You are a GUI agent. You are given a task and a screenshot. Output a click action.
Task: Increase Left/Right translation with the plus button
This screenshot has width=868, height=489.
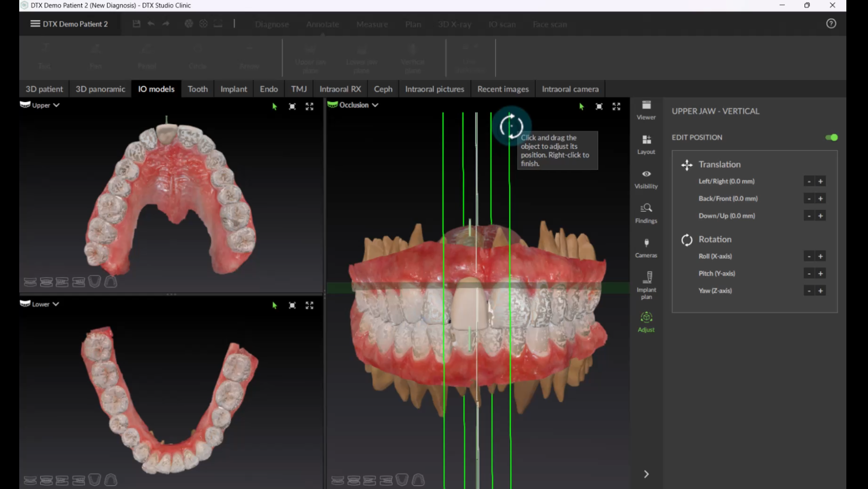pos(820,181)
